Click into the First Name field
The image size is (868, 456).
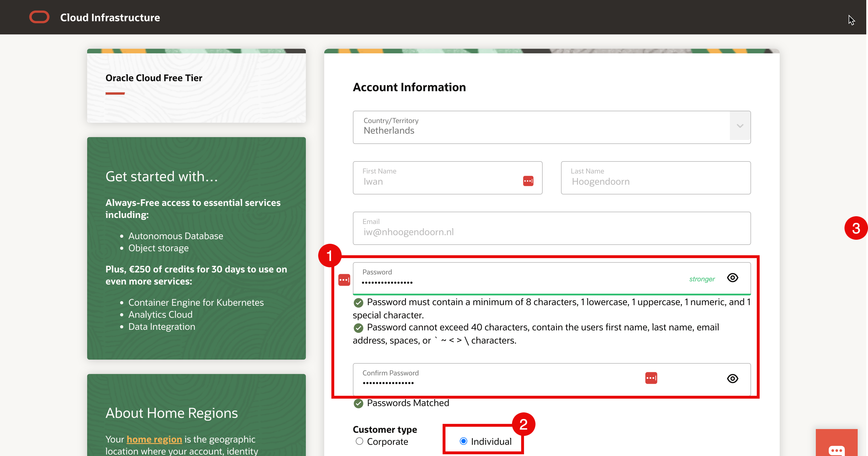[438, 181]
